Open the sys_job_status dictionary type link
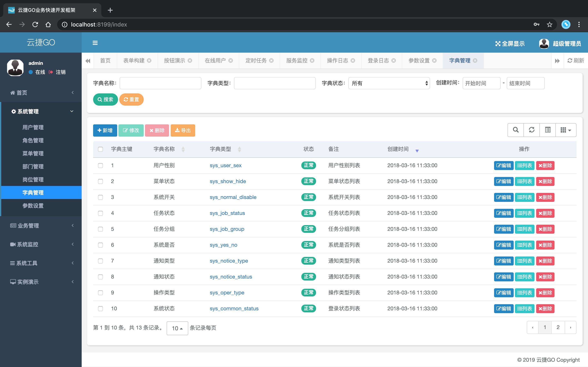 point(227,213)
